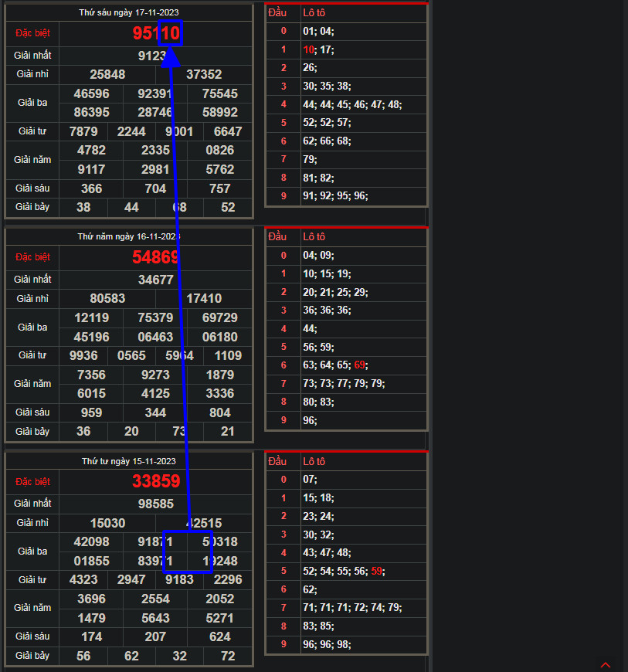Click fourth prize number 9183 below blue box
Viewport: 628px width, 672px height.
coord(180,579)
